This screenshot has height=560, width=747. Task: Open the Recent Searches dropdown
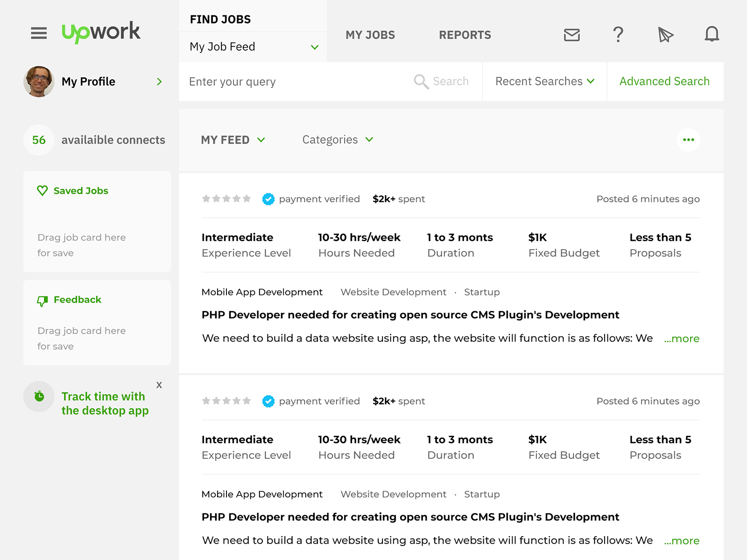(543, 81)
